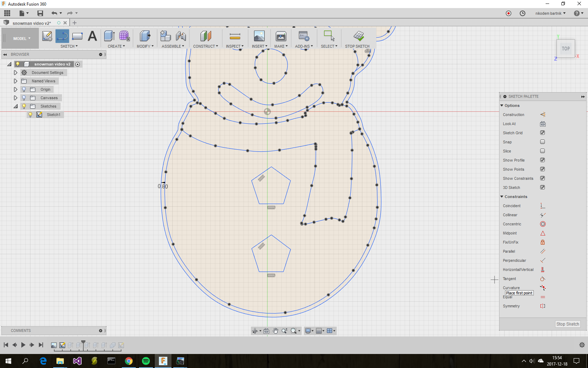This screenshot has width=588, height=368.
Task: Click the Tangent constraint icon
Action: pyautogui.click(x=542, y=279)
